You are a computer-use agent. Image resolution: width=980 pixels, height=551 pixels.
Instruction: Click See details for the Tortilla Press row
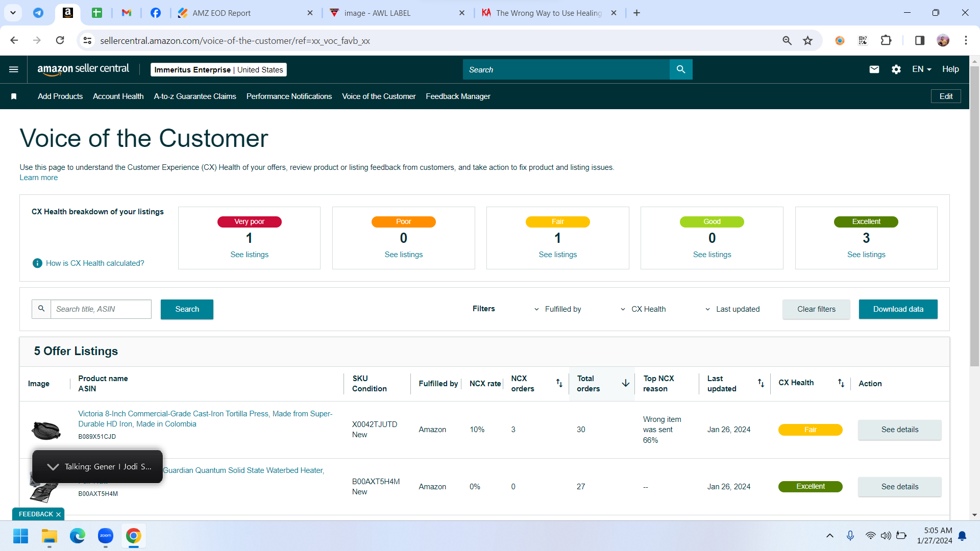(x=899, y=430)
